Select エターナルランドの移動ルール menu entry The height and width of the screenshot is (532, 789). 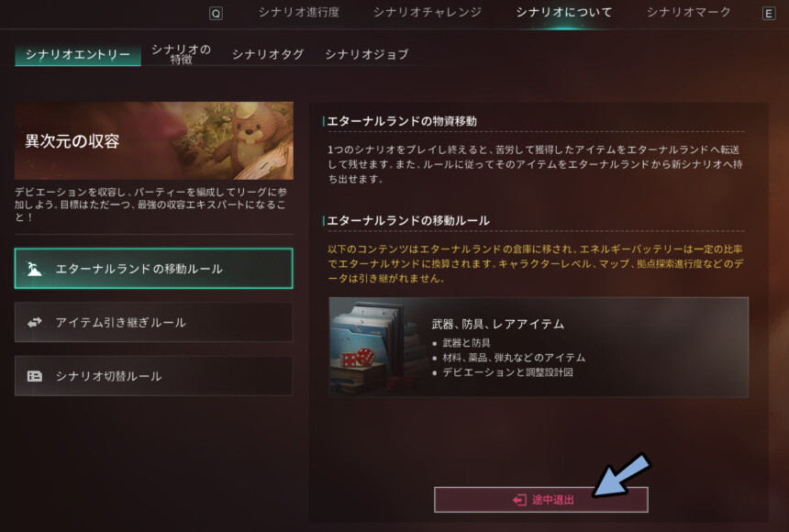[x=153, y=268]
